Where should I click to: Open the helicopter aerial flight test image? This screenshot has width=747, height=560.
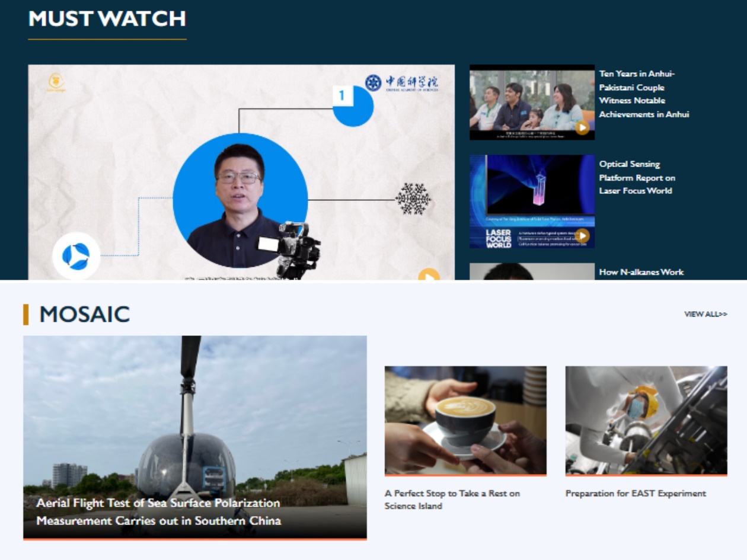[x=194, y=415]
